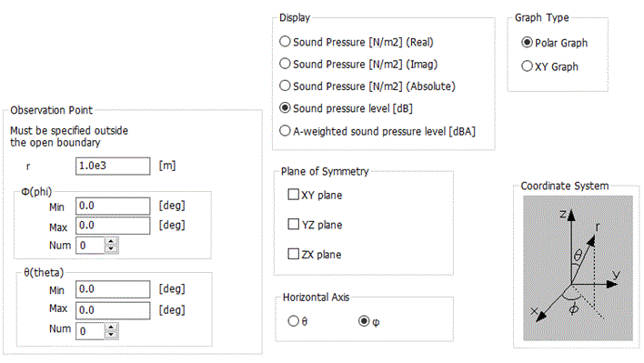Image resolution: width=644 pixels, height=363 pixels.
Task: Click the θ(theta) Min input field
Action: click(x=113, y=289)
